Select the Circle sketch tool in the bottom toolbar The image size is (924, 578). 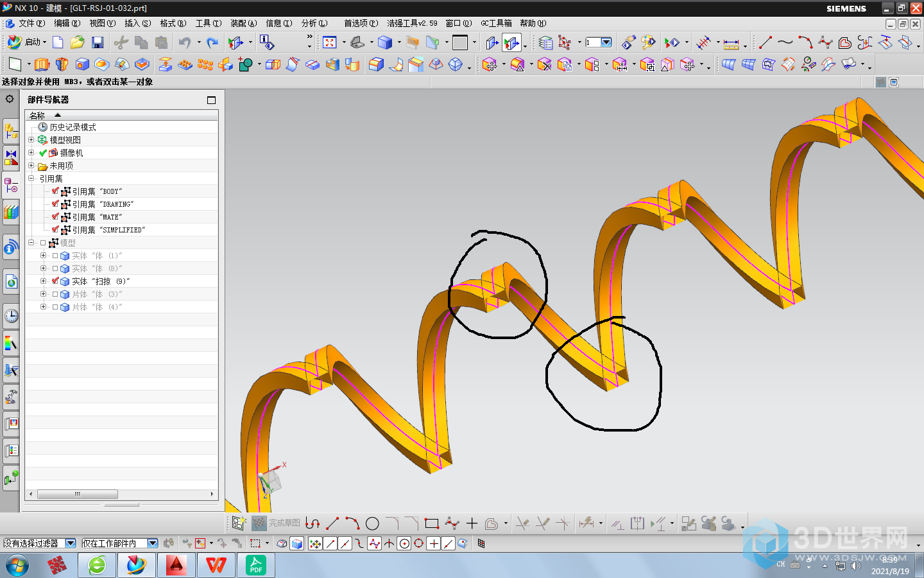pos(372,523)
